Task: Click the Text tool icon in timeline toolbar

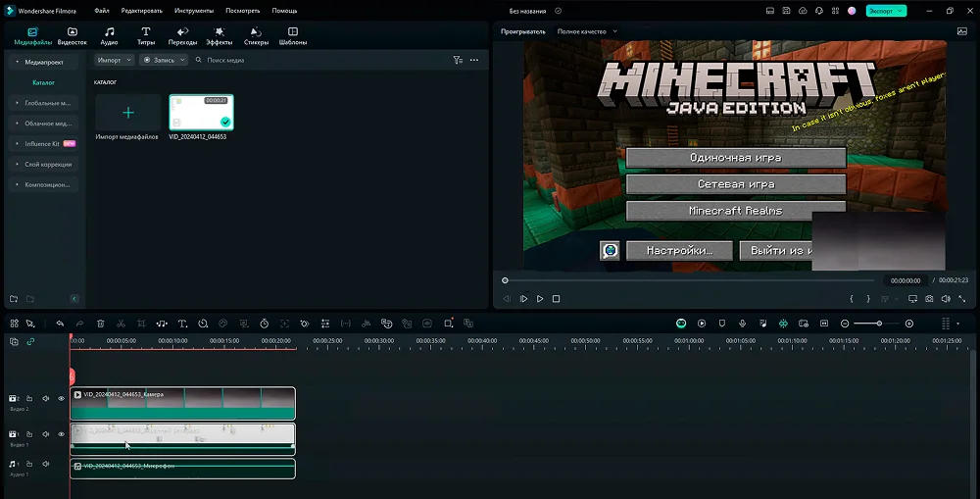Action: pos(182,323)
